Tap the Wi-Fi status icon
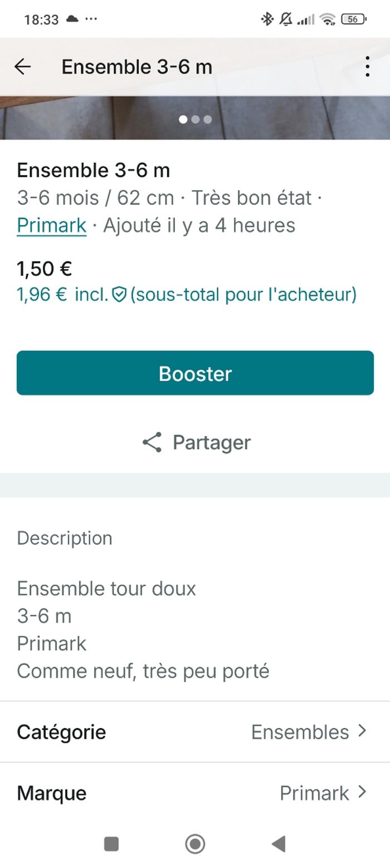This screenshot has height=868, width=390. [x=328, y=20]
